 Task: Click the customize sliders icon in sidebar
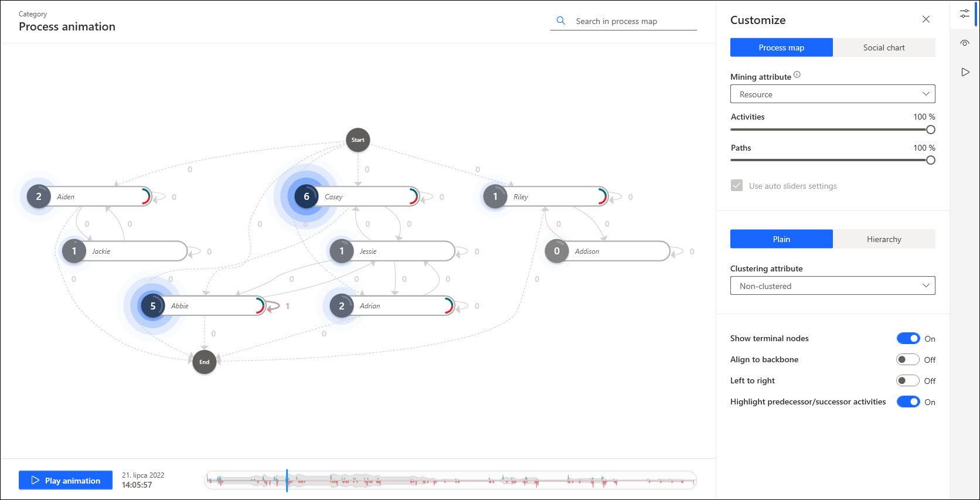[x=964, y=13]
